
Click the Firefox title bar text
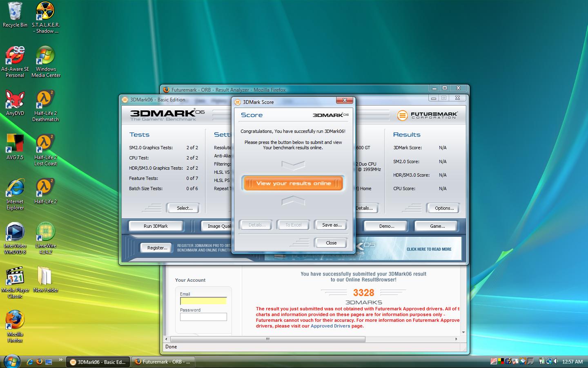(228, 90)
